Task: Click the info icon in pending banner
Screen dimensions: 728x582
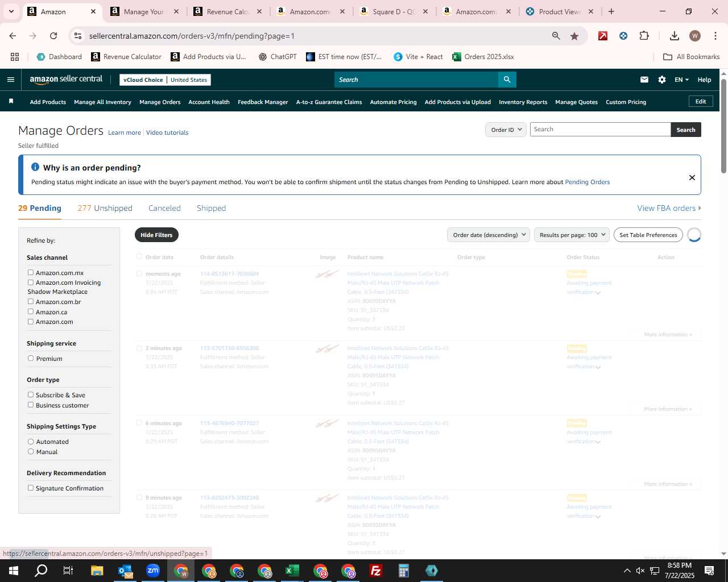Action: (35, 167)
